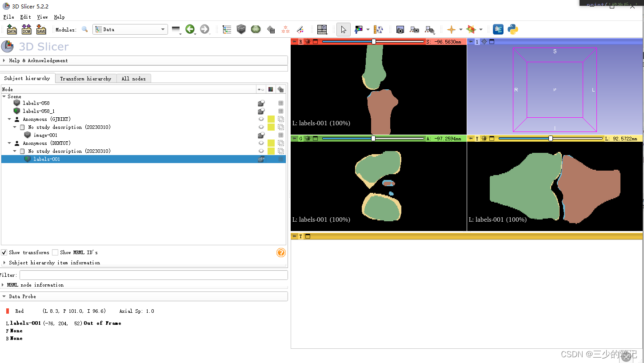Click the yellow color swatch for Anonymous (GJBIKT)
The width and height of the screenshot is (644, 363).
click(x=271, y=119)
